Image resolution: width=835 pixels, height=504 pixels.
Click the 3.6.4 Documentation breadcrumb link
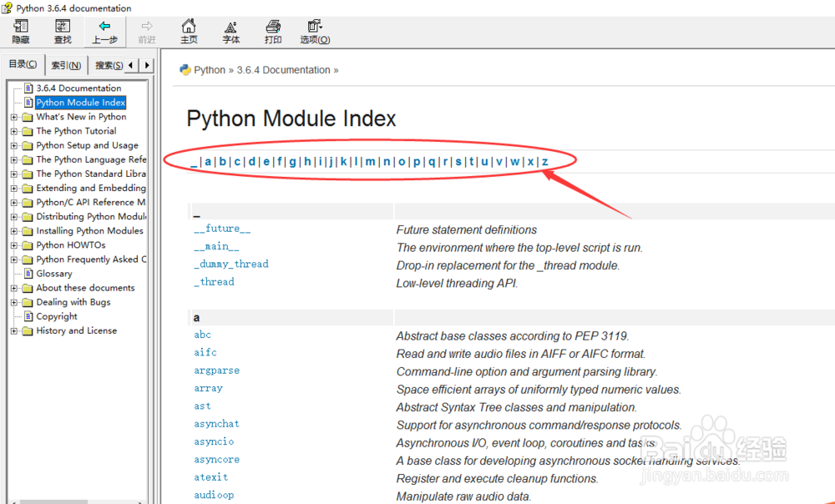[283, 70]
